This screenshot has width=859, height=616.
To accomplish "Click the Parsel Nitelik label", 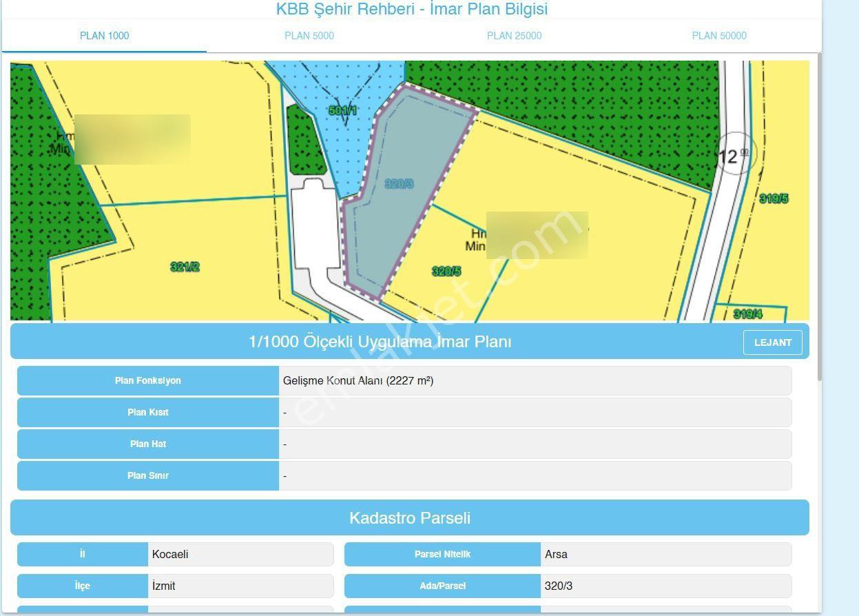I will [442, 554].
